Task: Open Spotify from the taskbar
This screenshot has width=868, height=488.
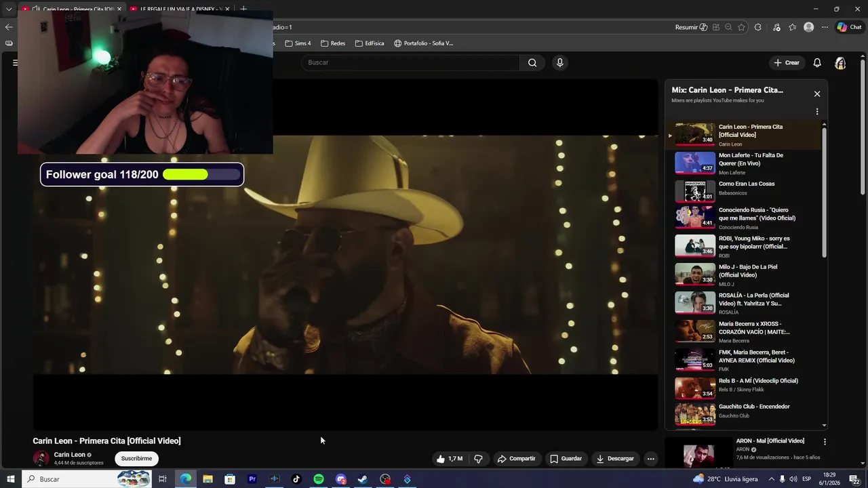Action: pos(319,479)
